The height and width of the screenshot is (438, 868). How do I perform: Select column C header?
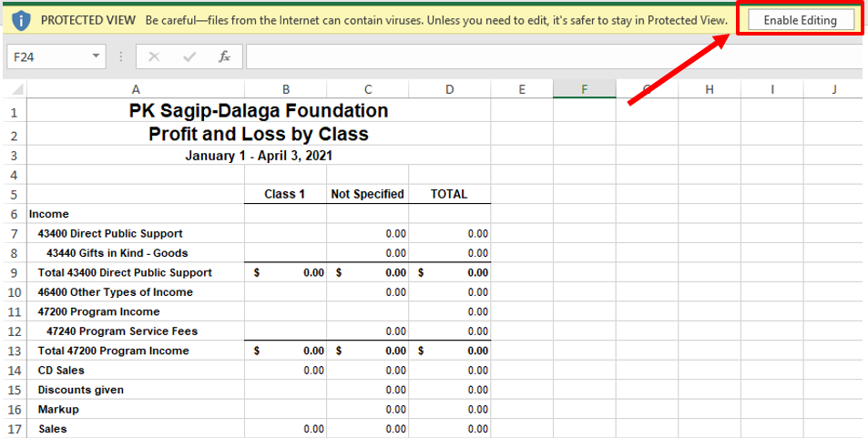coord(368,89)
